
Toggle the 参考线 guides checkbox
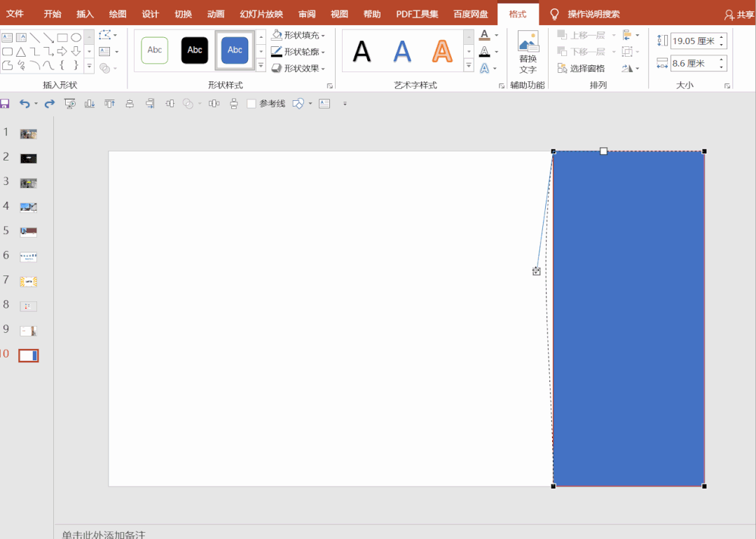(252, 104)
